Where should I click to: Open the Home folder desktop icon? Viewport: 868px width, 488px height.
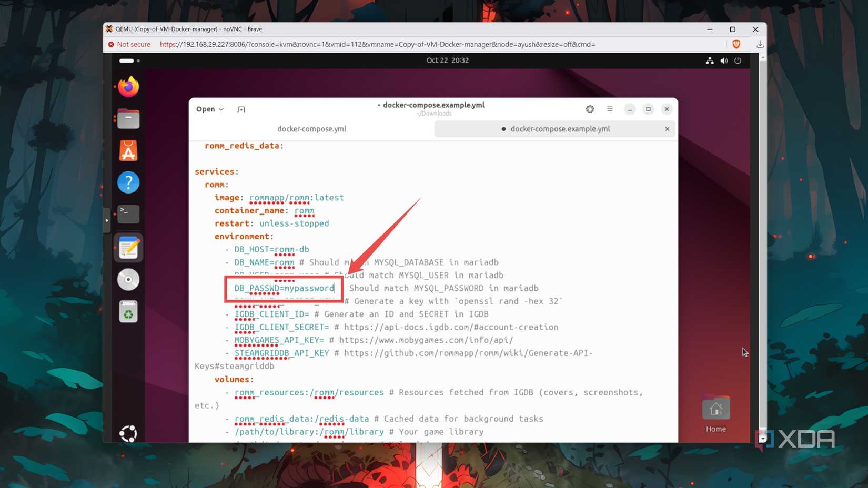(x=715, y=414)
